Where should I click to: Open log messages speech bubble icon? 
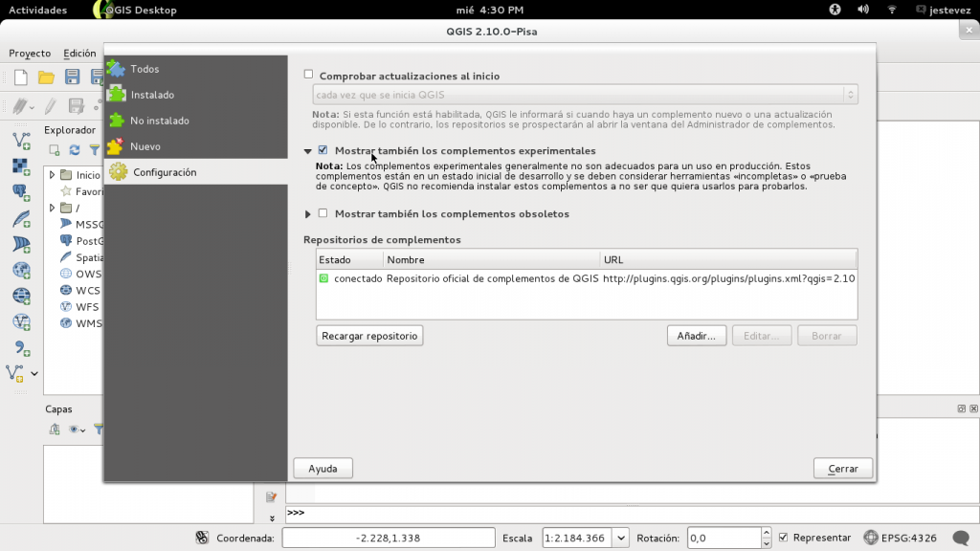961,538
